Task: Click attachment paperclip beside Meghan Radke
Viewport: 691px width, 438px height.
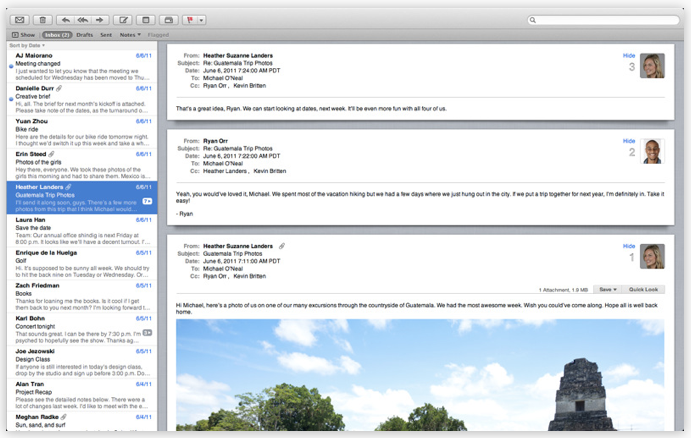Action: (x=64, y=417)
